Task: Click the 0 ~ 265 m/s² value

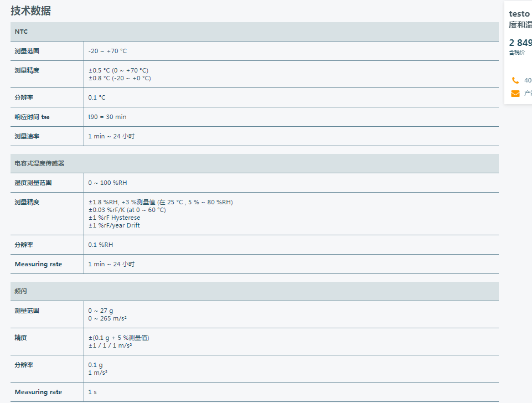Action: click(x=107, y=318)
